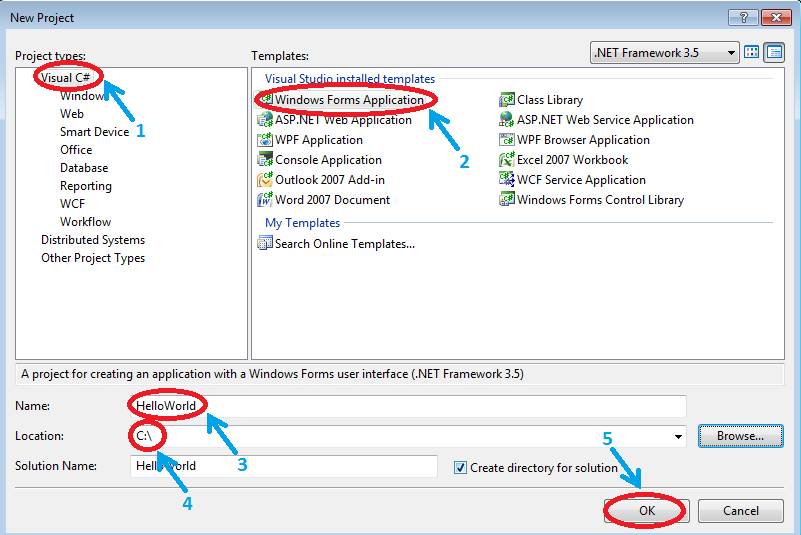Screen dimensions: 801x535
Task: Click the WPF Browser Application icon
Action: [507, 139]
